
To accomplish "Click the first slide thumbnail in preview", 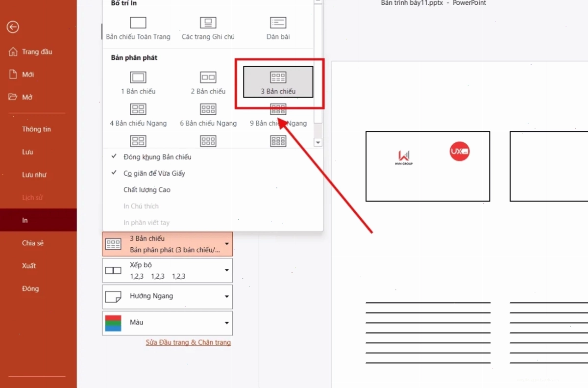I will [428, 166].
